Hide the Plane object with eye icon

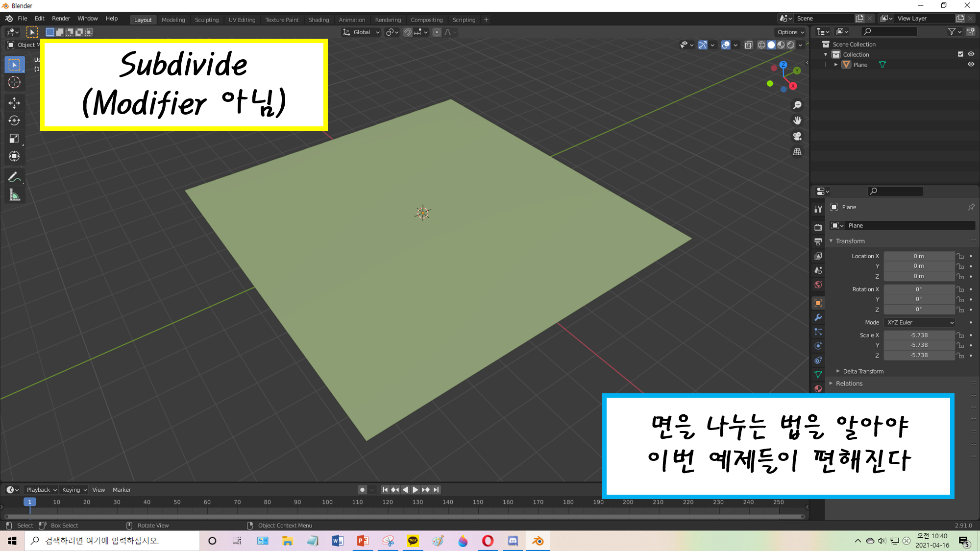coord(971,65)
